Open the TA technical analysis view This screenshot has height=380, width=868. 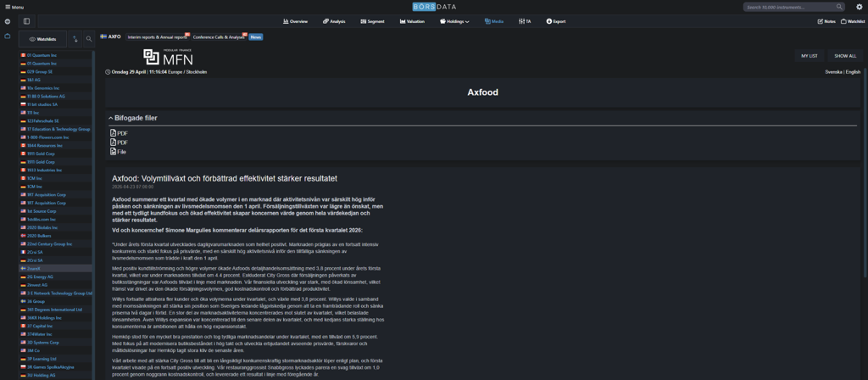(x=525, y=21)
